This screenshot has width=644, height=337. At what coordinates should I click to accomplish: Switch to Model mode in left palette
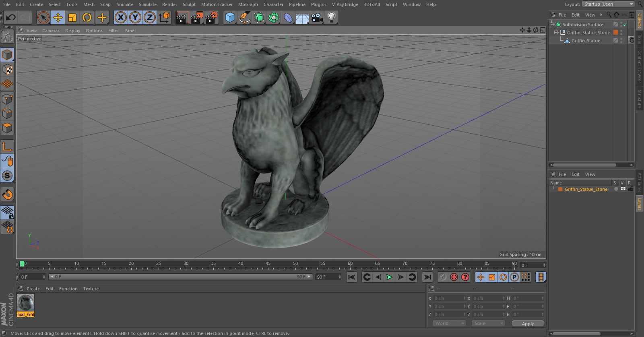[x=7, y=55]
